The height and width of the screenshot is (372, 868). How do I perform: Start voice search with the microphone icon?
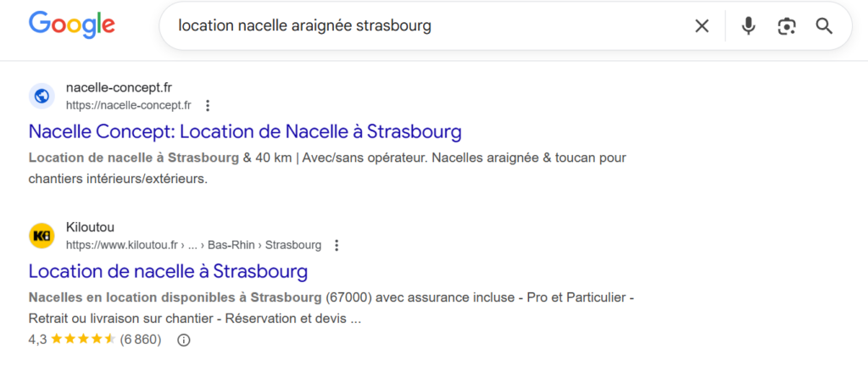pyautogui.click(x=748, y=26)
